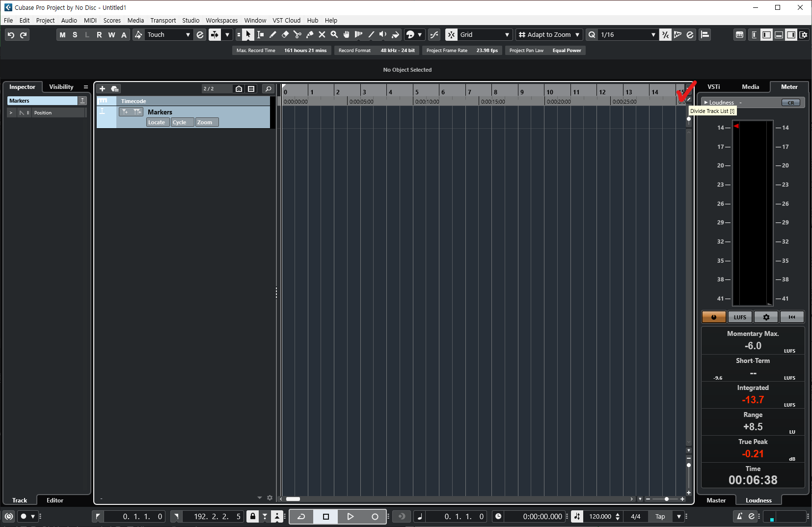Click the Add Track plus icon
Screen dimensions: 812x527
pos(102,89)
